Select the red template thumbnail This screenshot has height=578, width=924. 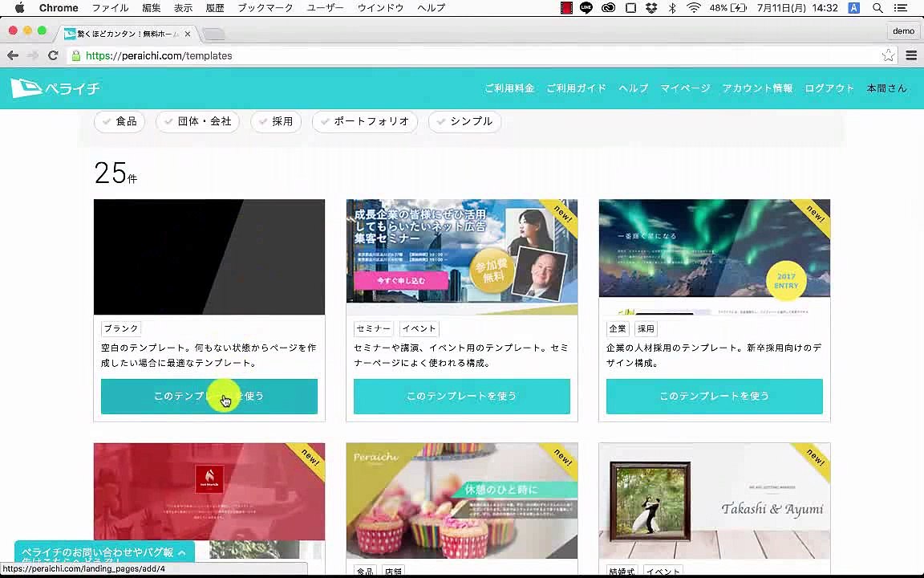pyautogui.click(x=209, y=501)
